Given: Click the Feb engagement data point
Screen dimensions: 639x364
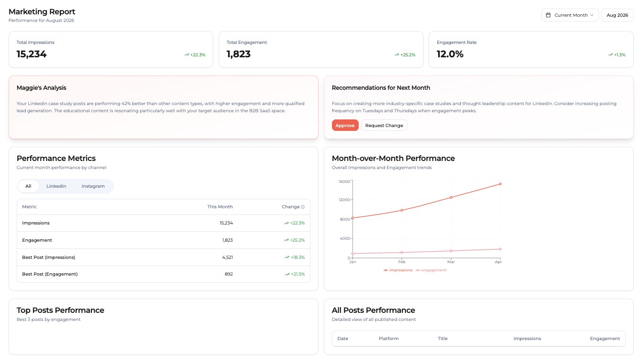Looking at the screenshot, I should pos(402,253).
